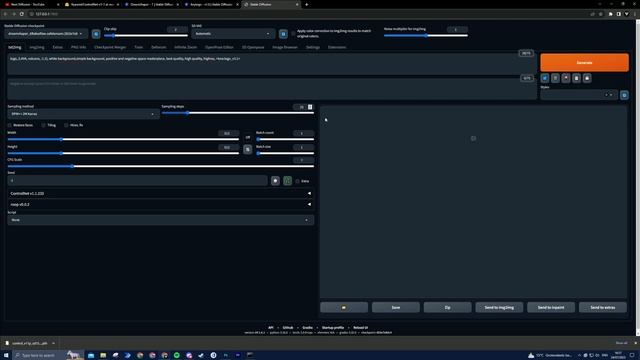Open Checkpoint Merger tab
This screenshot has height=360, width=640.
tap(110, 47)
